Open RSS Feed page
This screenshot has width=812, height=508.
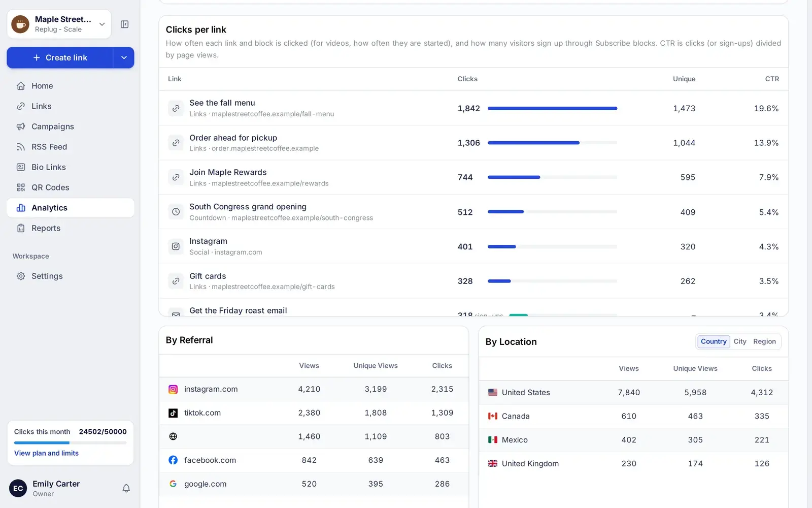click(x=70, y=147)
